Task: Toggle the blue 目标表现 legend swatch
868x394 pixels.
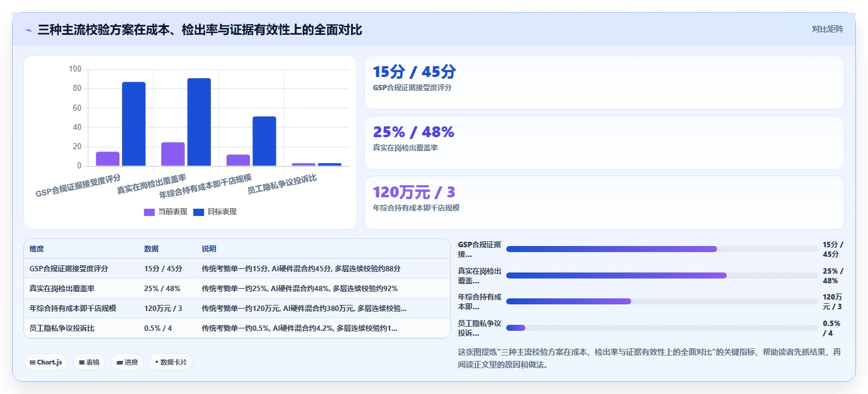Action: point(199,212)
